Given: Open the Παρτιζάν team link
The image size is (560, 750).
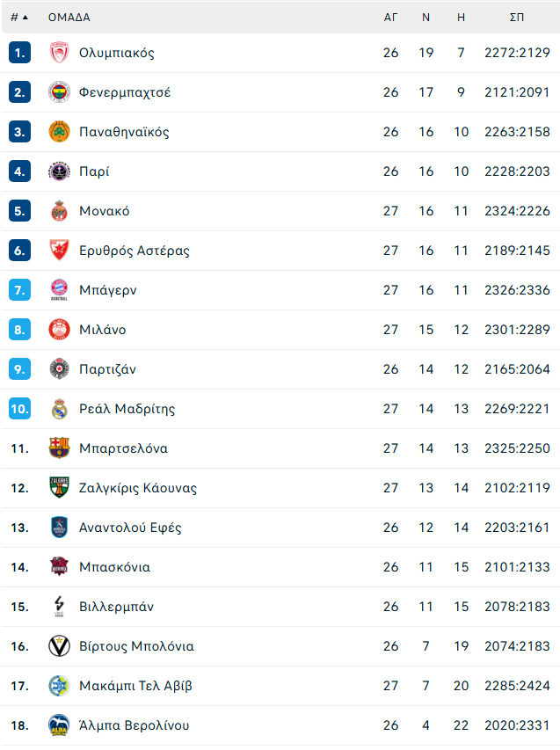Looking at the screenshot, I should point(107,369).
